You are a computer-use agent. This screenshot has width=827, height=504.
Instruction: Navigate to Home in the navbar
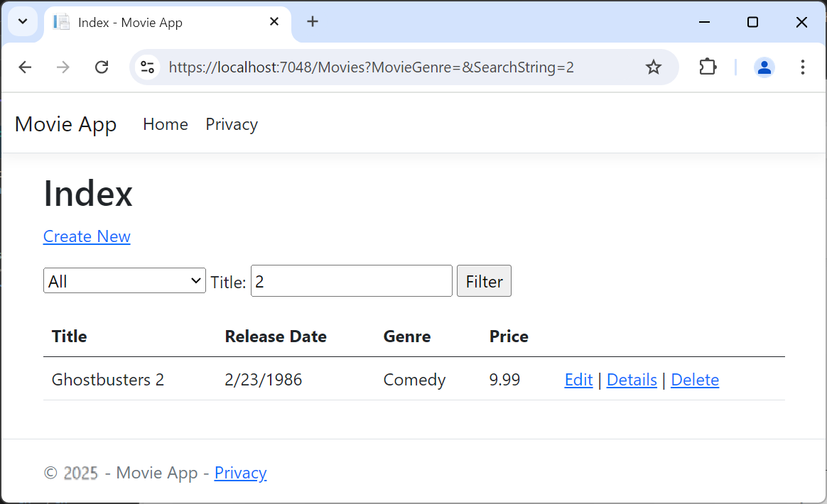click(165, 124)
